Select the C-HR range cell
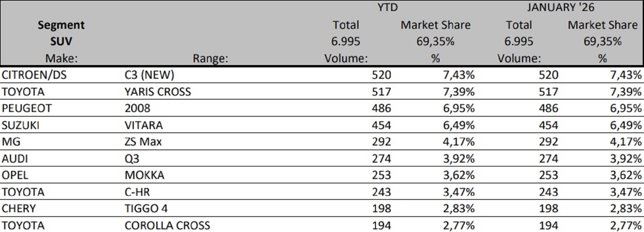644x232 pixels. [x=137, y=192]
